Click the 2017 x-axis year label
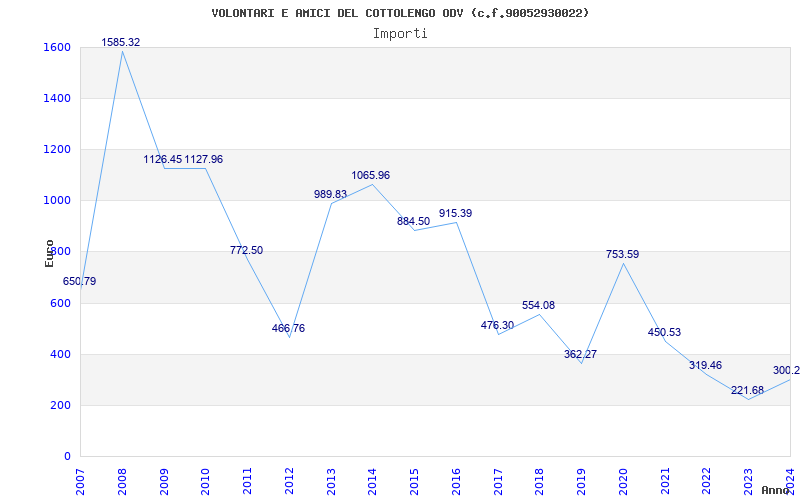The height and width of the screenshot is (500, 800). point(498,481)
